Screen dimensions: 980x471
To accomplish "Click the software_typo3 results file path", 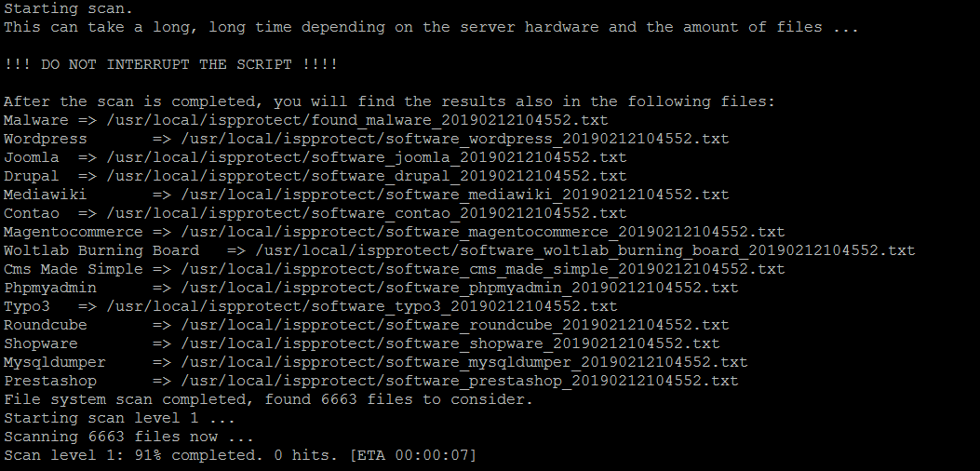I will [362, 306].
